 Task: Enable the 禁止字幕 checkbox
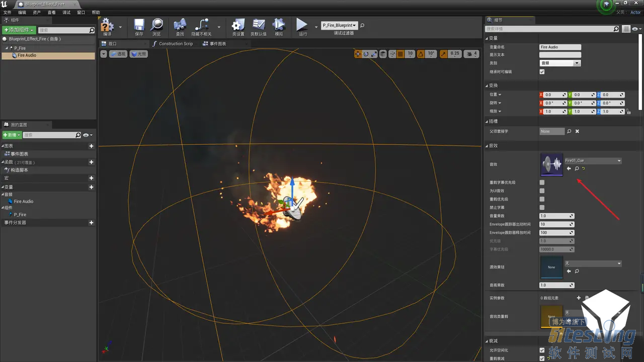pyautogui.click(x=542, y=207)
